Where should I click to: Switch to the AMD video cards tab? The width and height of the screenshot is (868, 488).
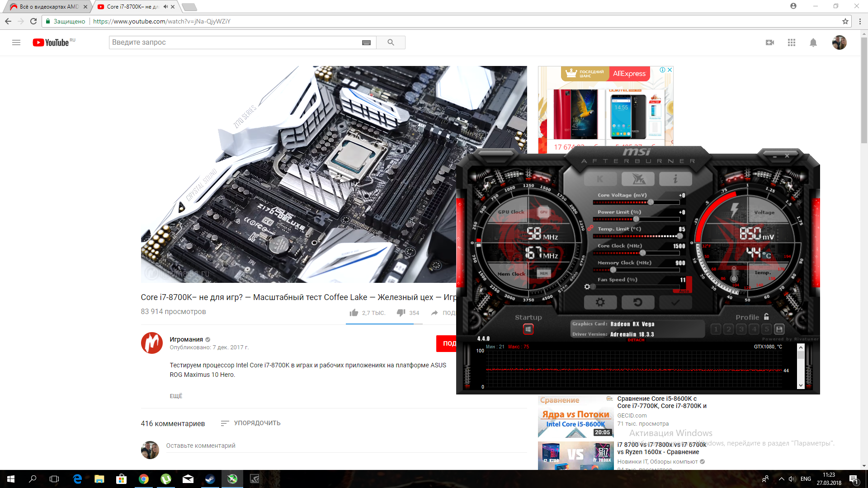[x=45, y=7]
